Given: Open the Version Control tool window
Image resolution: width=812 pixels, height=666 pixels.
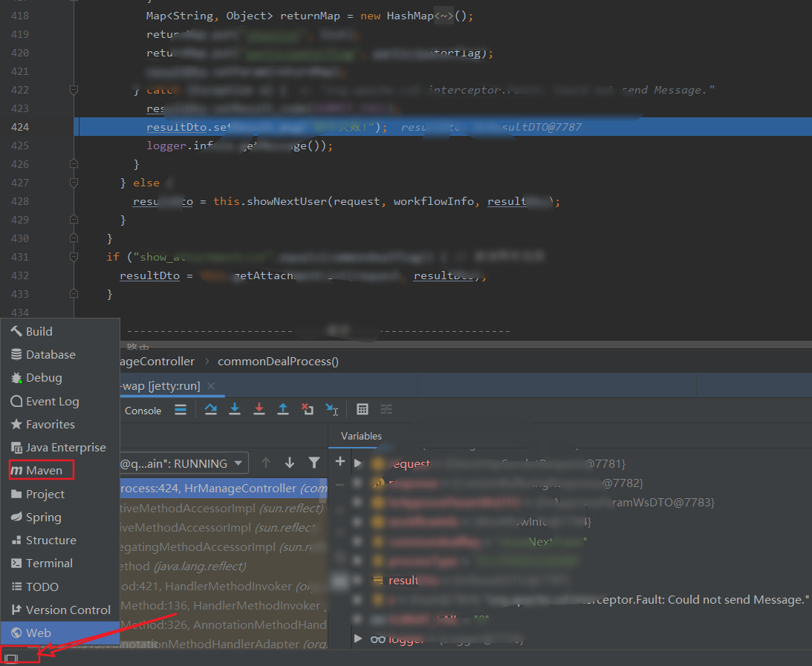Looking at the screenshot, I should coord(61,610).
